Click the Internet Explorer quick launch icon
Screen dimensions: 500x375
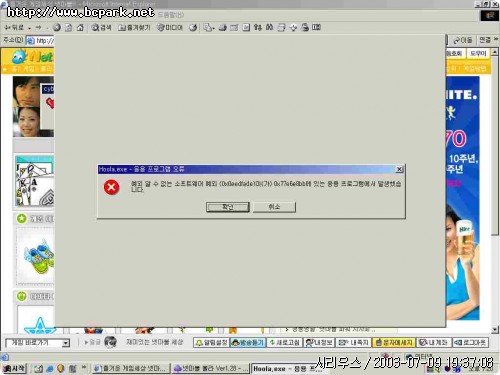coord(50,368)
